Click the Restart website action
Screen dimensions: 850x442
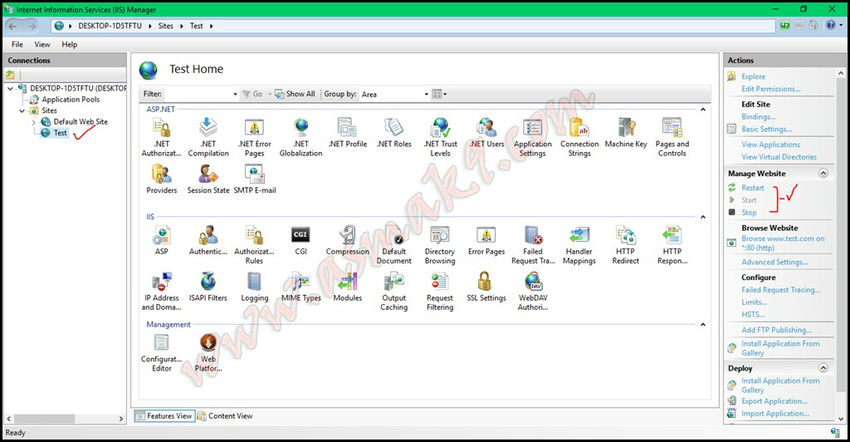752,188
